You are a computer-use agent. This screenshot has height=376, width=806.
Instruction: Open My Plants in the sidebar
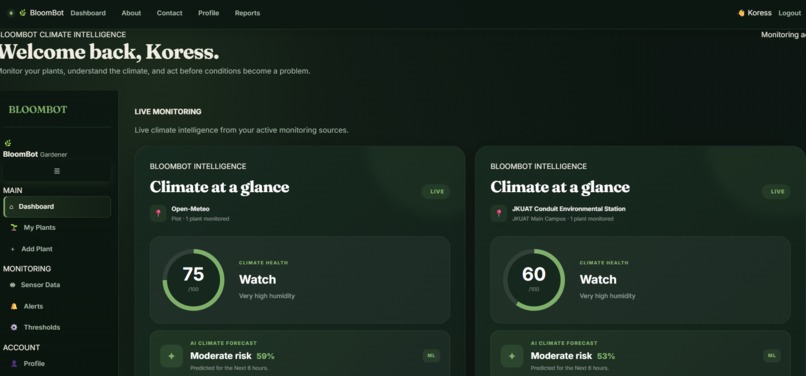coord(40,227)
